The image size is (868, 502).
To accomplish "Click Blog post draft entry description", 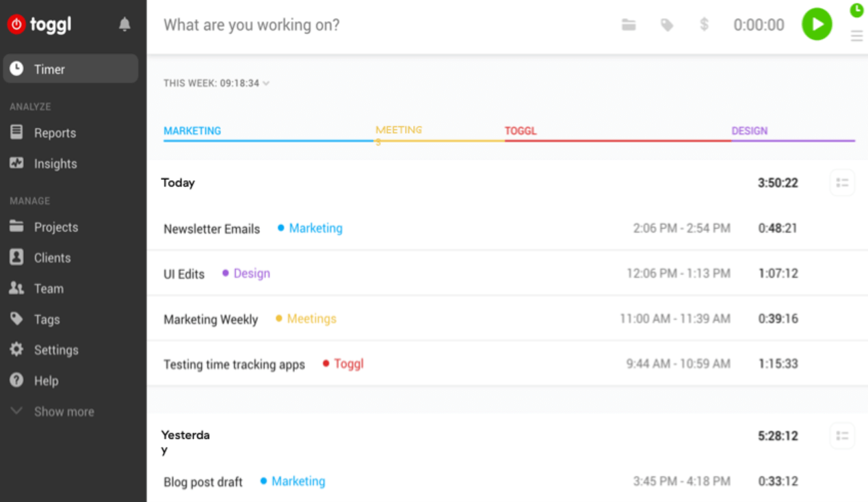I will point(203,482).
